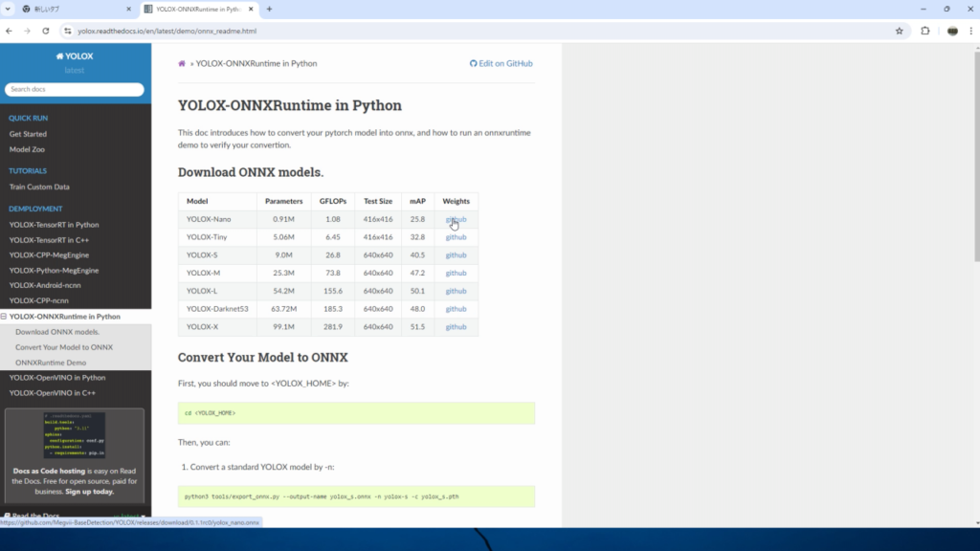This screenshot has height=551, width=980.
Task: Bookmark this page with the star icon
Action: click(898, 31)
